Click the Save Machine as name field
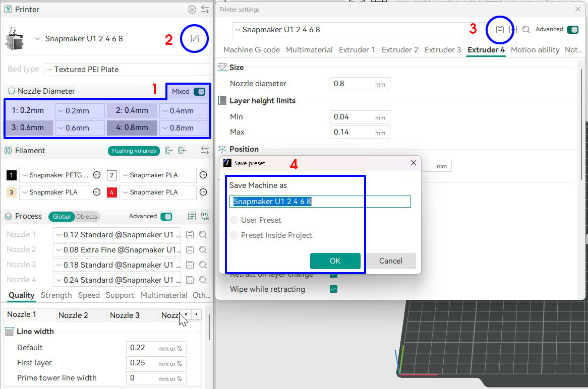Screen dimensions: 588x389 coord(320,202)
